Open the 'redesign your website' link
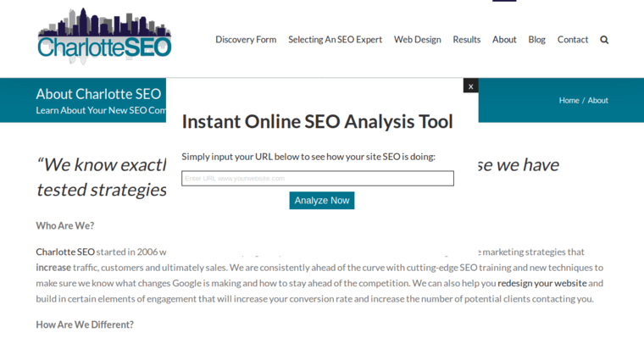Screen dimensions: 644x338 click(x=542, y=284)
